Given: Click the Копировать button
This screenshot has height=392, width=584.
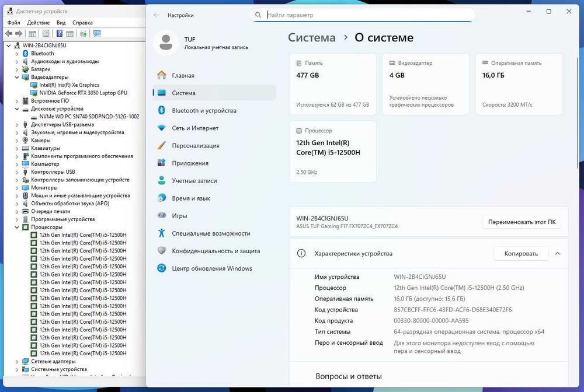Looking at the screenshot, I should tap(521, 253).
